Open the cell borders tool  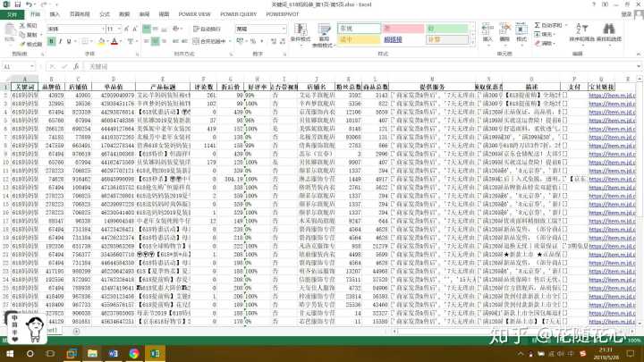pyautogui.click(x=84, y=41)
